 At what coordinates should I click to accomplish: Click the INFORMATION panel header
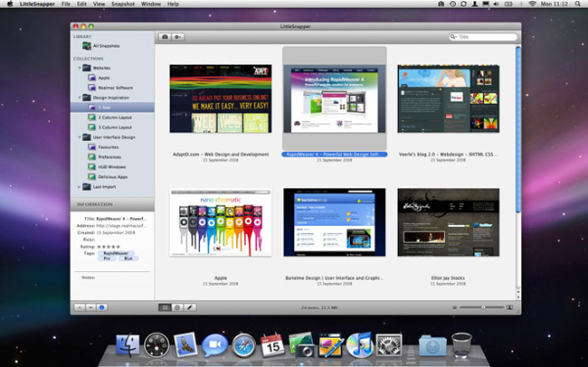tap(112, 204)
